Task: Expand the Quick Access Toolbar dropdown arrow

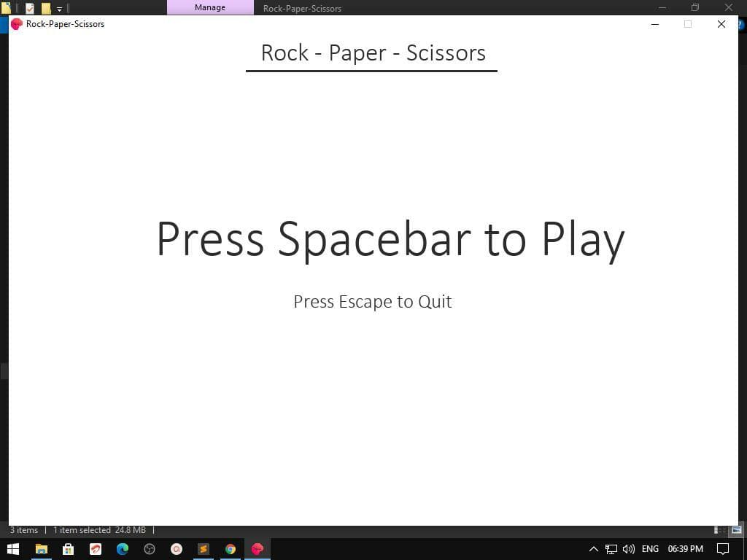Action: (x=59, y=9)
